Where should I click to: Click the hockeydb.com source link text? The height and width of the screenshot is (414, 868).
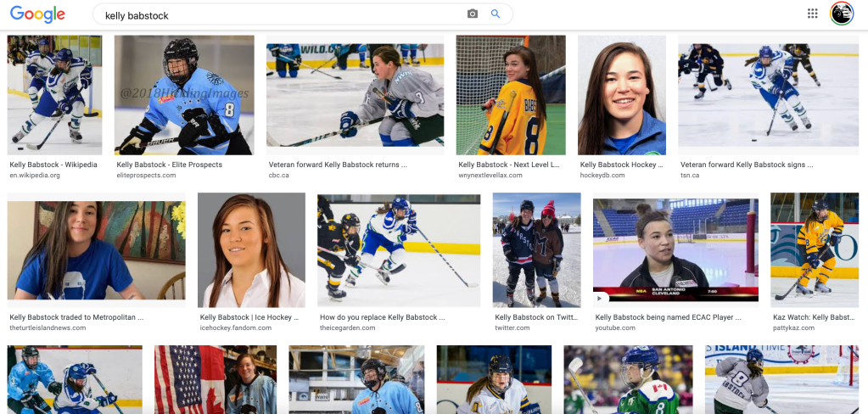602,176
